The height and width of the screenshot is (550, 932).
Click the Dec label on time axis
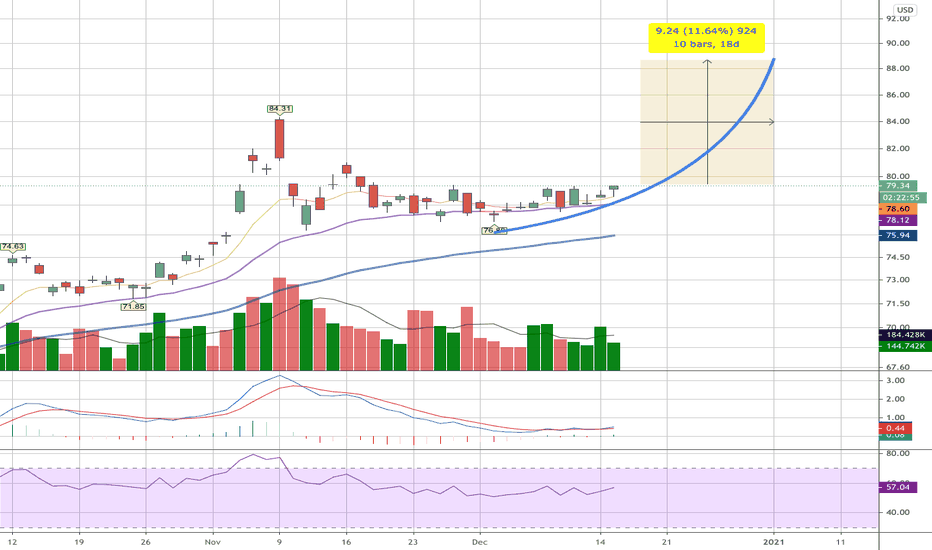pos(480,542)
